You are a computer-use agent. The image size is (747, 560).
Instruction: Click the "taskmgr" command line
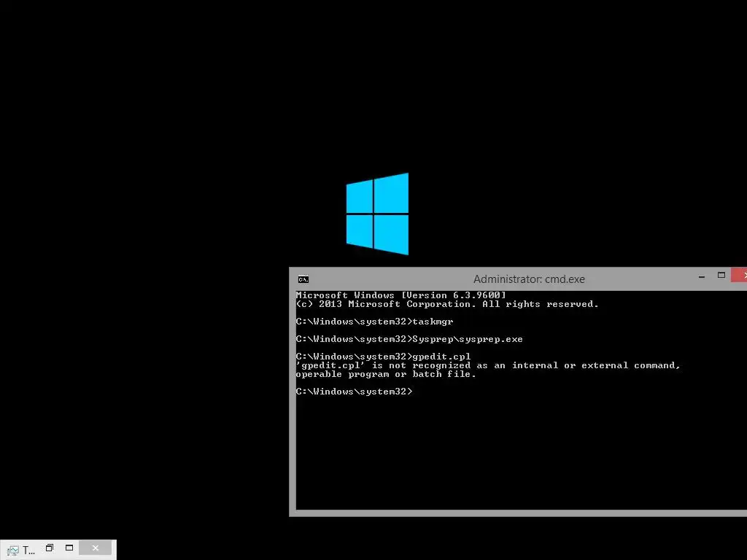[x=374, y=322]
